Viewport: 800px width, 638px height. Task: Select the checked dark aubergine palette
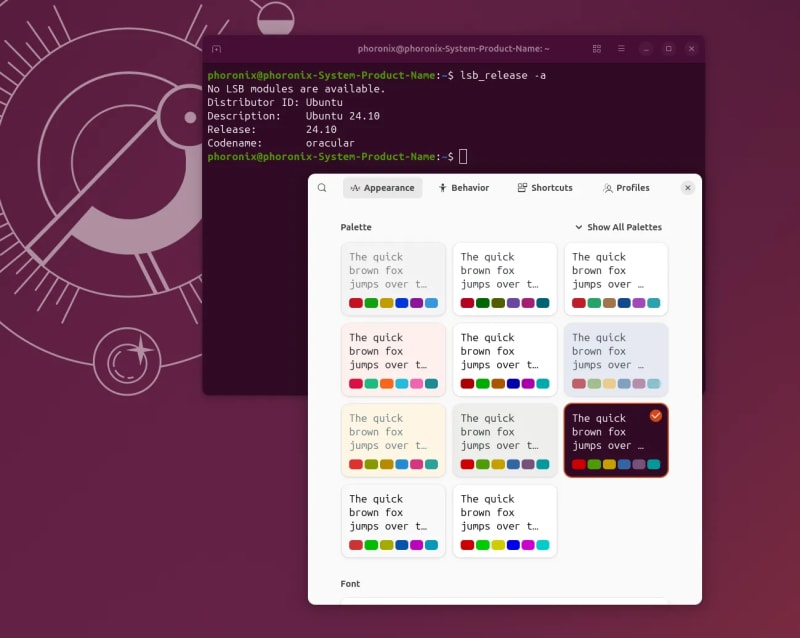[615, 440]
